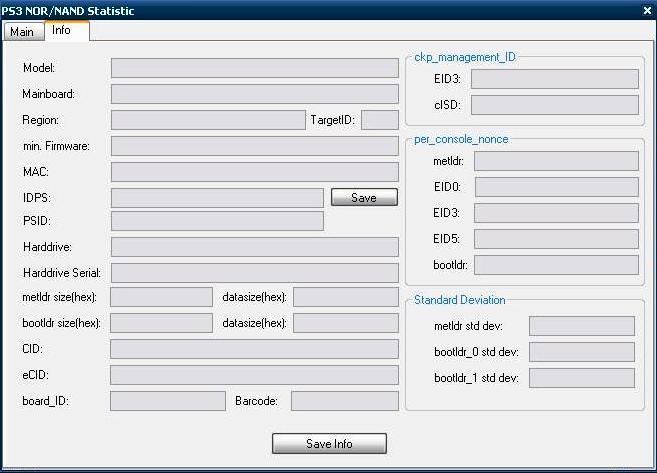Click the EID3 field under ckp_management_ID

(555, 79)
